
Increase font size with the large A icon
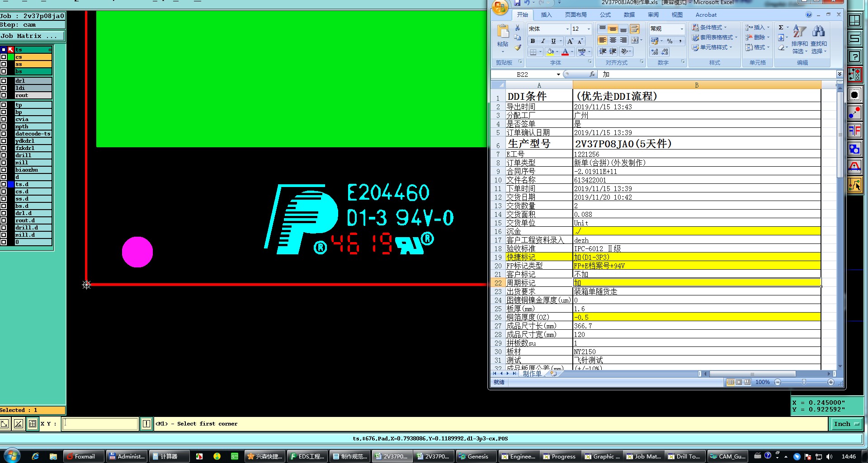570,41
